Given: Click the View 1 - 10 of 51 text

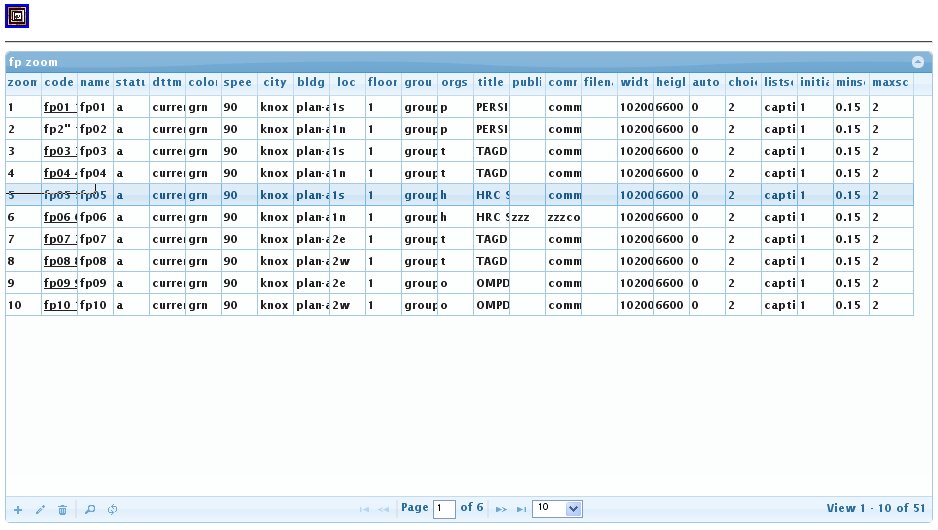Looking at the screenshot, I should point(876,508).
